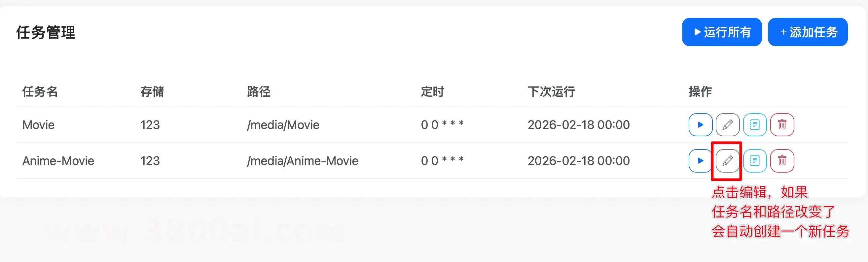
Task: Open logs for Movie task
Action: pyautogui.click(x=754, y=125)
